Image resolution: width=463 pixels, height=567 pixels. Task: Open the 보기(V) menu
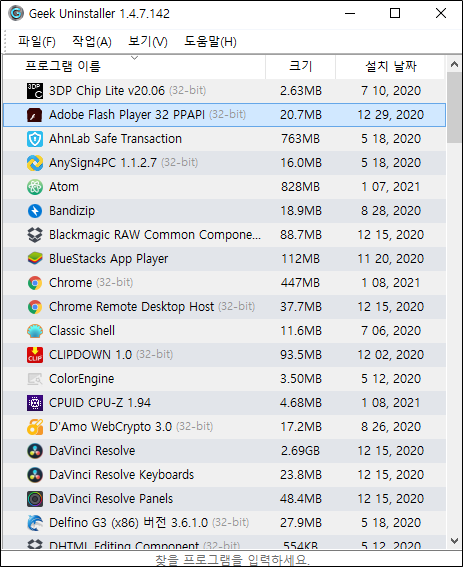tap(148, 42)
